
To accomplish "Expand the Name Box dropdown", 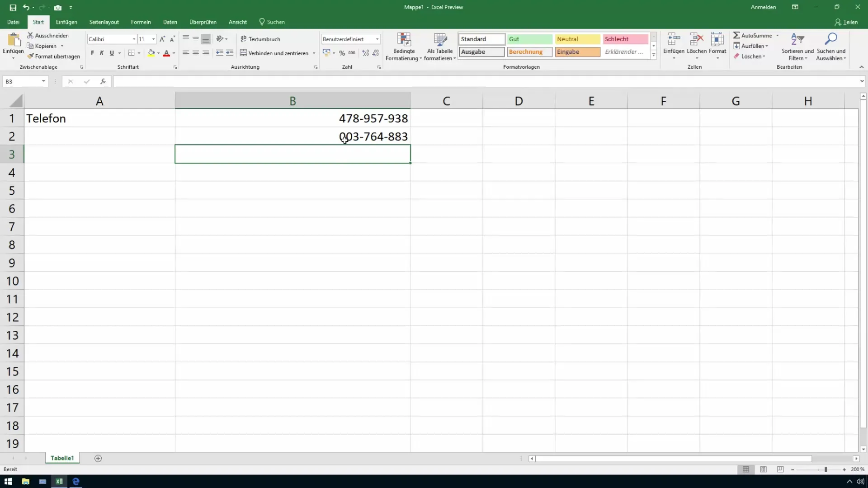I will 43,81.
